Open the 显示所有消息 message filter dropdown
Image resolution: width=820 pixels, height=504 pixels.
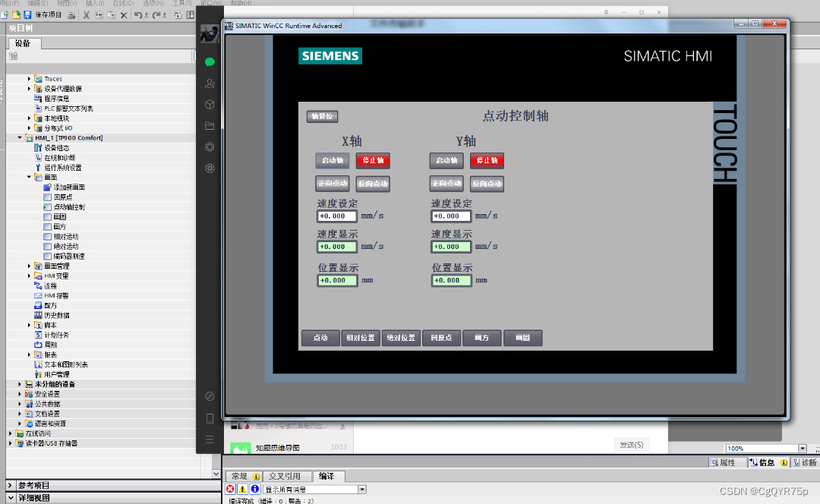click(x=362, y=490)
